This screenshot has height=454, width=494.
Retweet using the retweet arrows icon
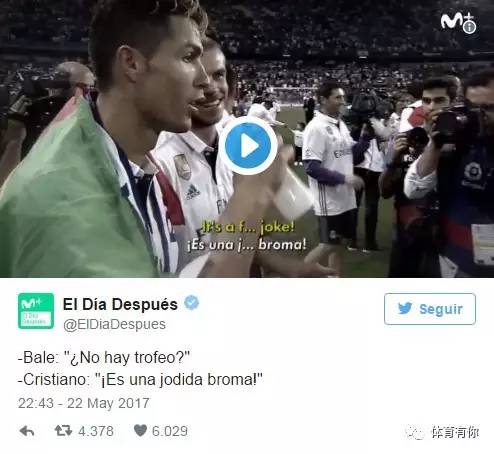coord(63,430)
